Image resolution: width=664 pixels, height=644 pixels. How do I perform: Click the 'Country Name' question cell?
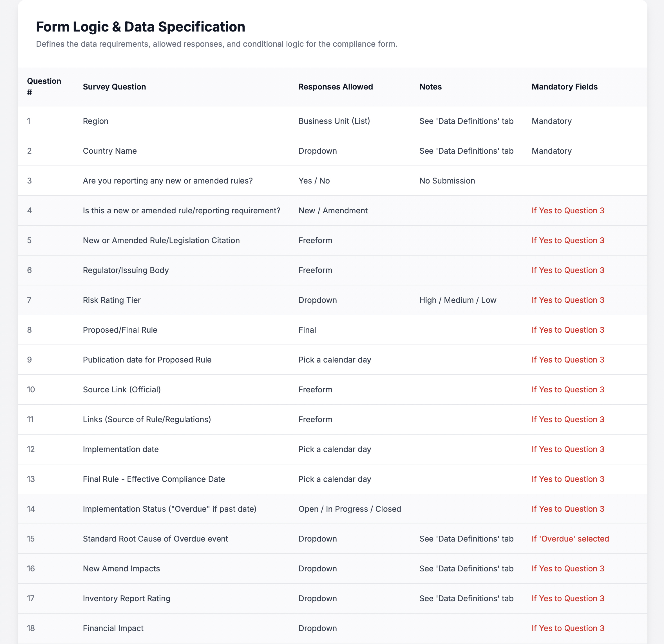110,151
